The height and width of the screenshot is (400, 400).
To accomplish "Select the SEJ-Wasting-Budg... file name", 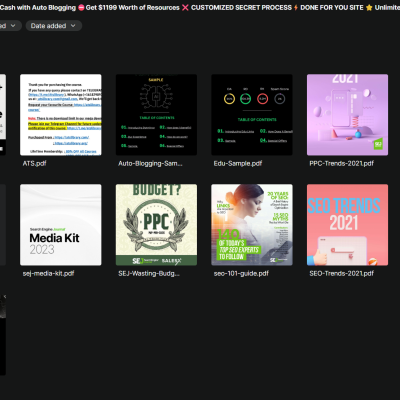I will tap(149, 273).
